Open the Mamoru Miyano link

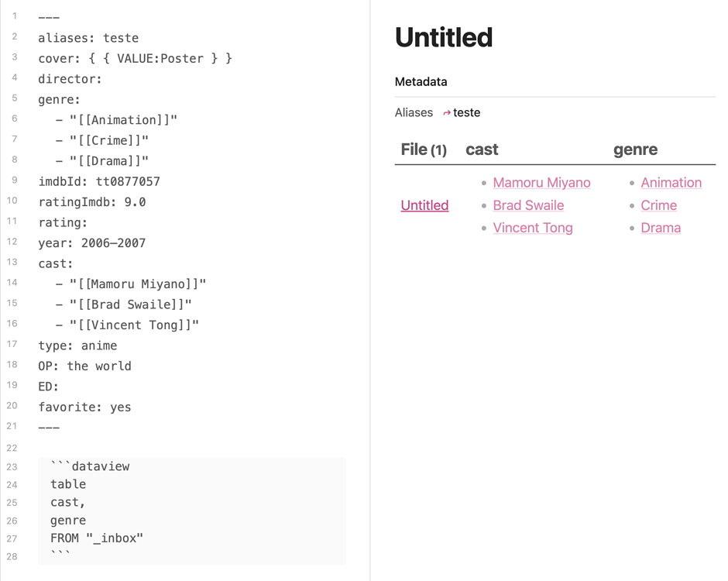pyautogui.click(x=541, y=183)
